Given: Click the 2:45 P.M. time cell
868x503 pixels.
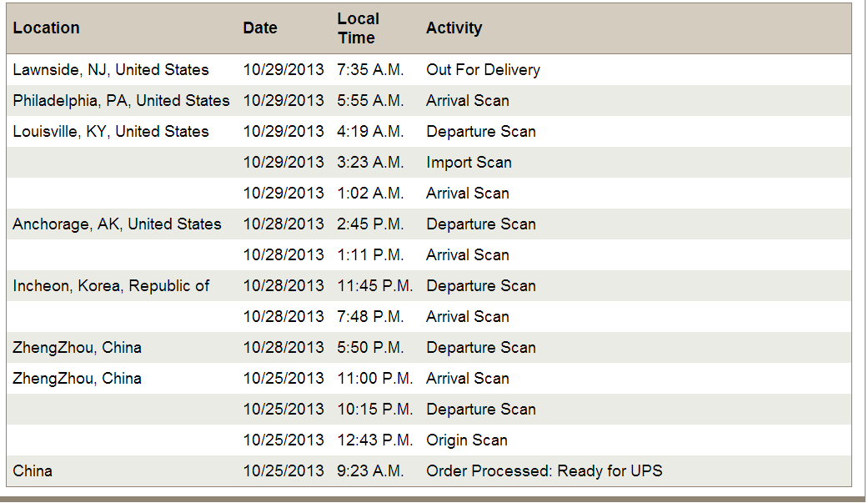Looking at the screenshot, I should [370, 224].
